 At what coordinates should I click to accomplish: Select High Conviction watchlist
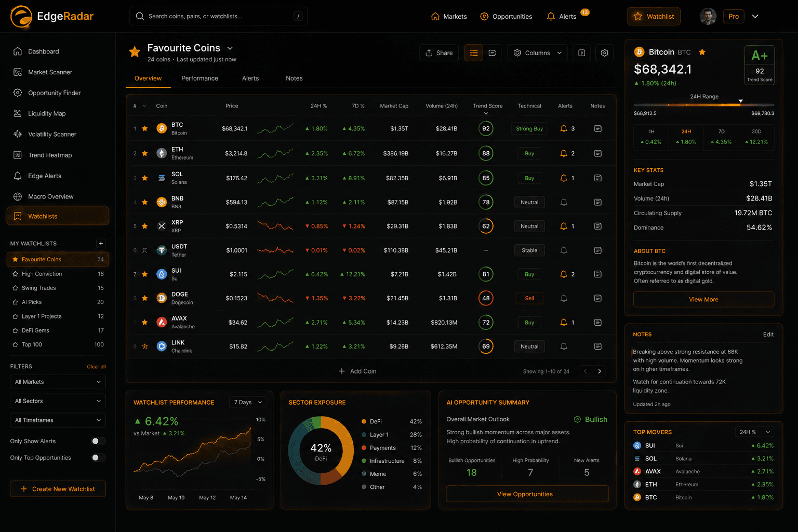pos(58,274)
